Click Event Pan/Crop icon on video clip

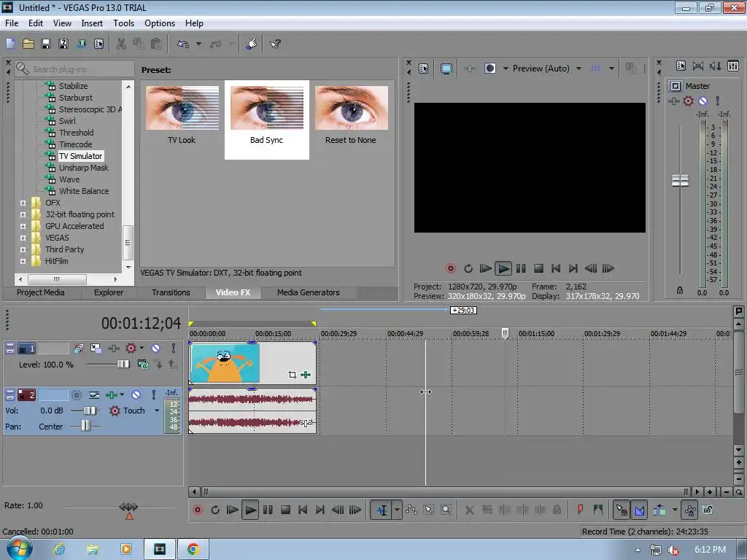click(292, 375)
